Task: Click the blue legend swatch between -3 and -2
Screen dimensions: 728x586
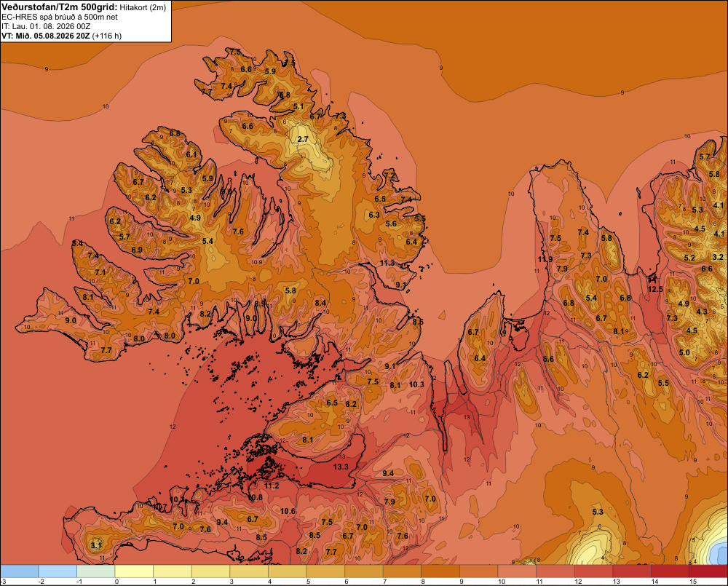Action: pyautogui.click(x=19, y=571)
